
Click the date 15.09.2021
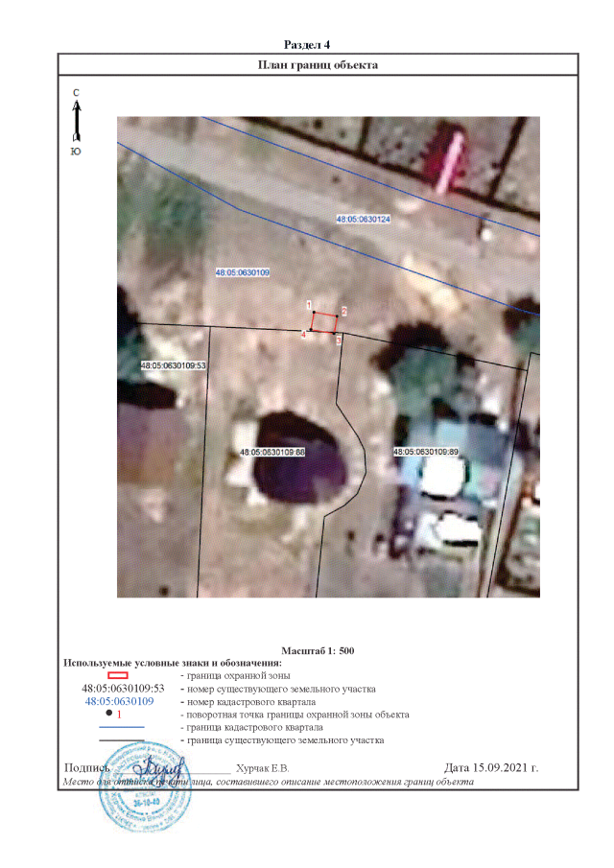pos(492,768)
